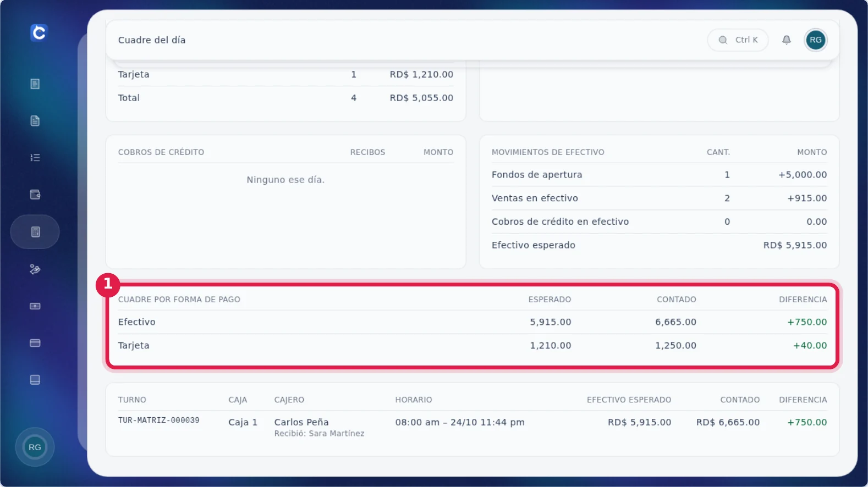Click the 'Fondos de apertura' row label
Viewport: 868px width, 487px height.
coord(537,175)
